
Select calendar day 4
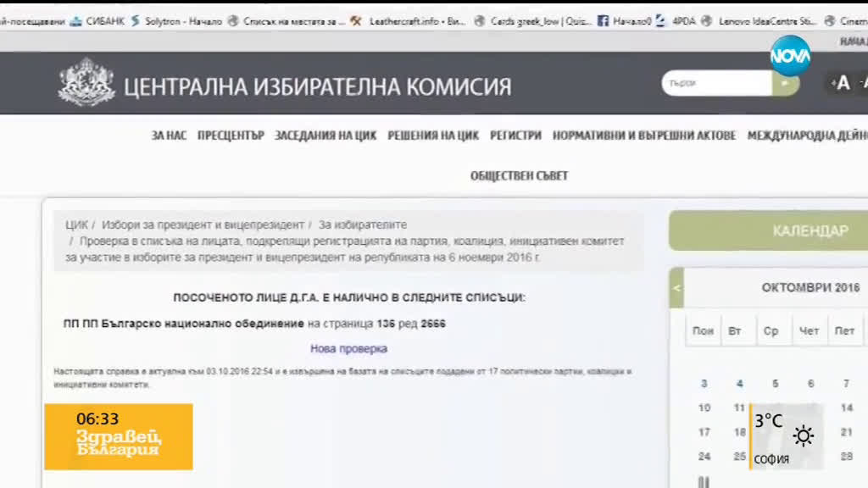[x=739, y=384]
